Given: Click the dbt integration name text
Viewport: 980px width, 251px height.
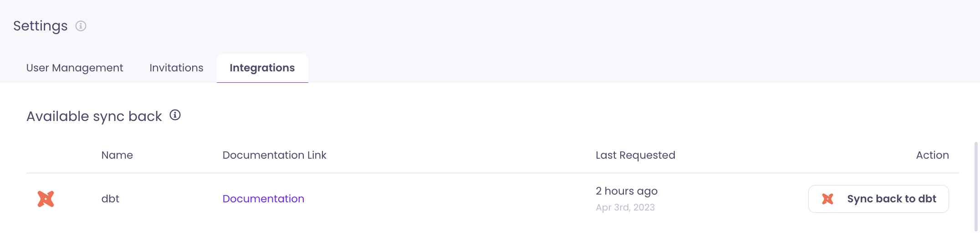Looking at the screenshot, I should 110,199.
